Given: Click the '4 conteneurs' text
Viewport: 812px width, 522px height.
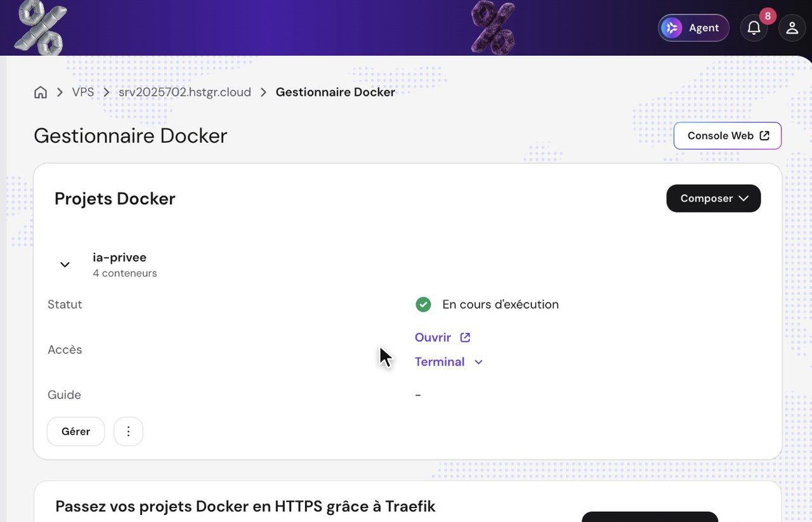Looking at the screenshot, I should 125,273.
